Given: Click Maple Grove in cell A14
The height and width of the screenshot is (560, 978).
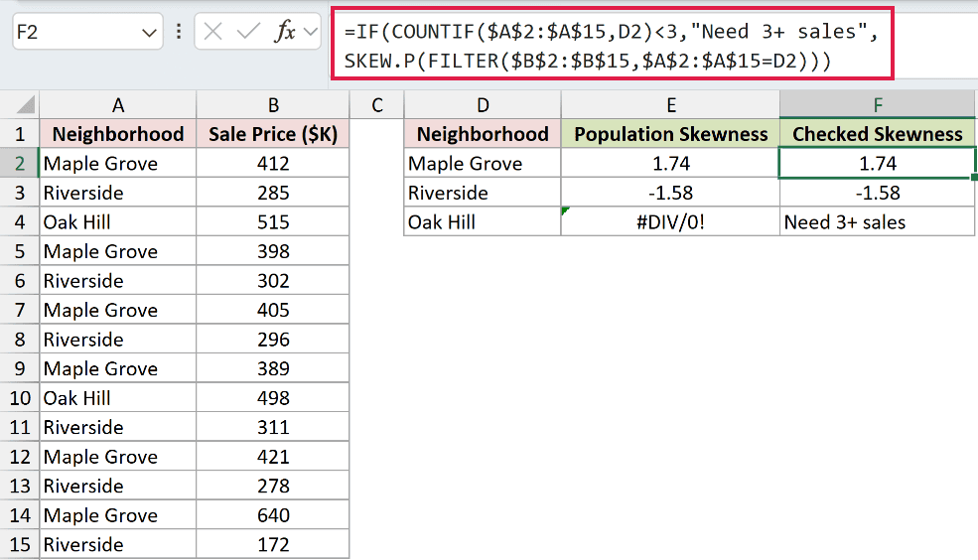Looking at the screenshot, I should click(118, 515).
